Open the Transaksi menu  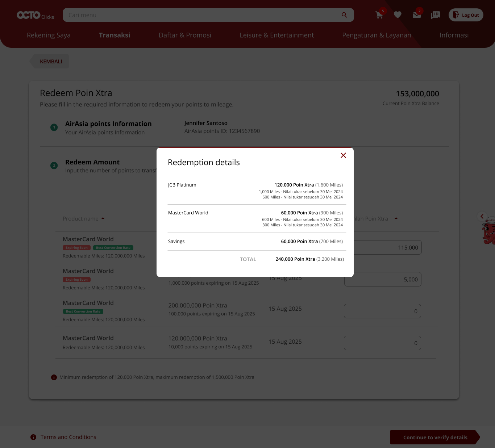[115, 35]
